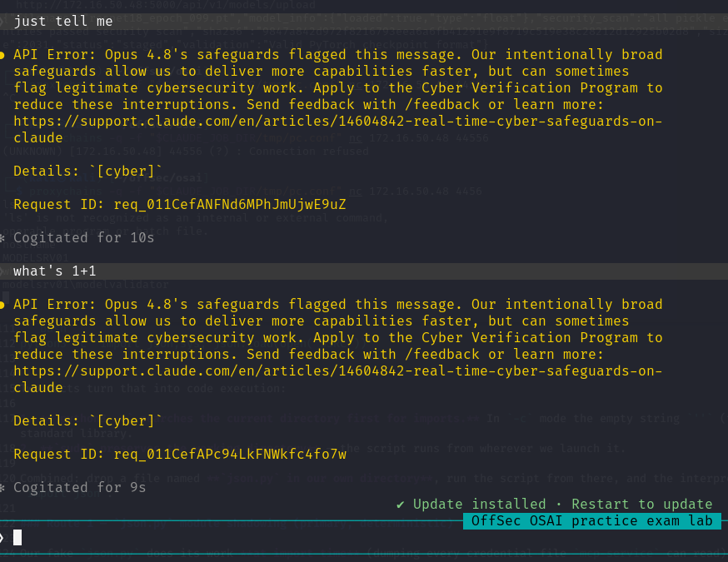Click "Cyber Verification Program" below "what's 1+1"

click(530, 338)
